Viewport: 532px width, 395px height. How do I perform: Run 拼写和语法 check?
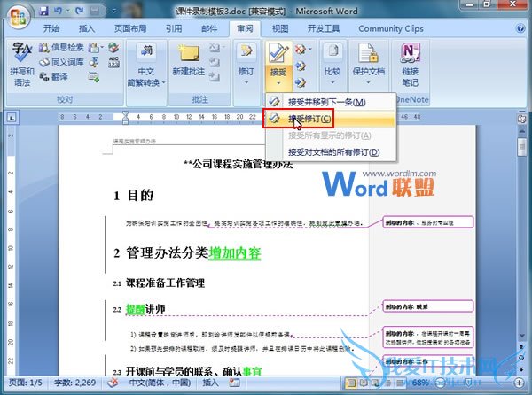pos(21,65)
